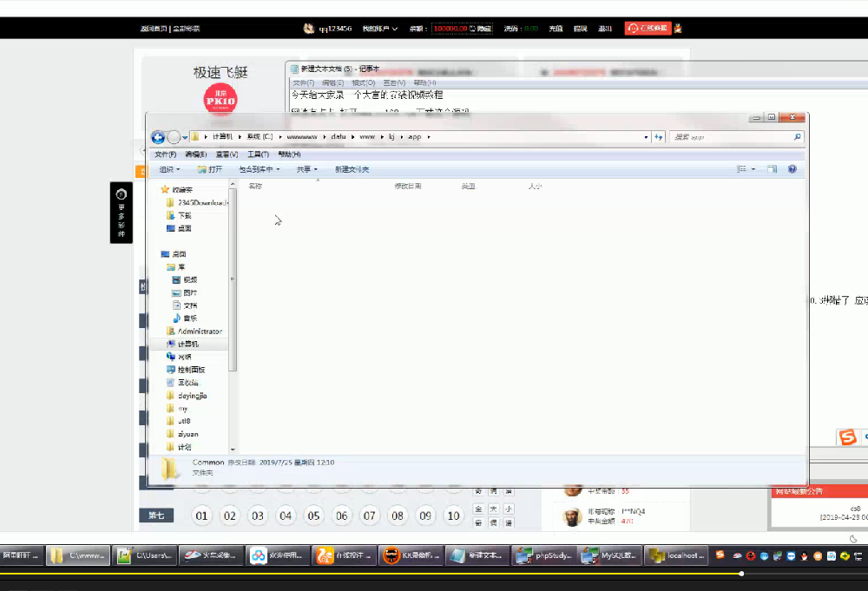Screen dimensions: 868x591
Task: Open the 组织 organize dropdown
Action: [169, 169]
